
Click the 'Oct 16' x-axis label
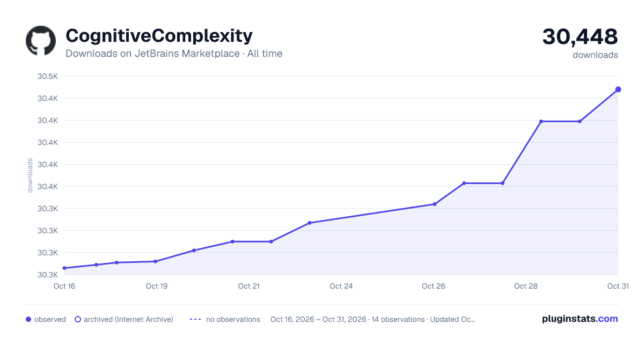tap(64, 286)
